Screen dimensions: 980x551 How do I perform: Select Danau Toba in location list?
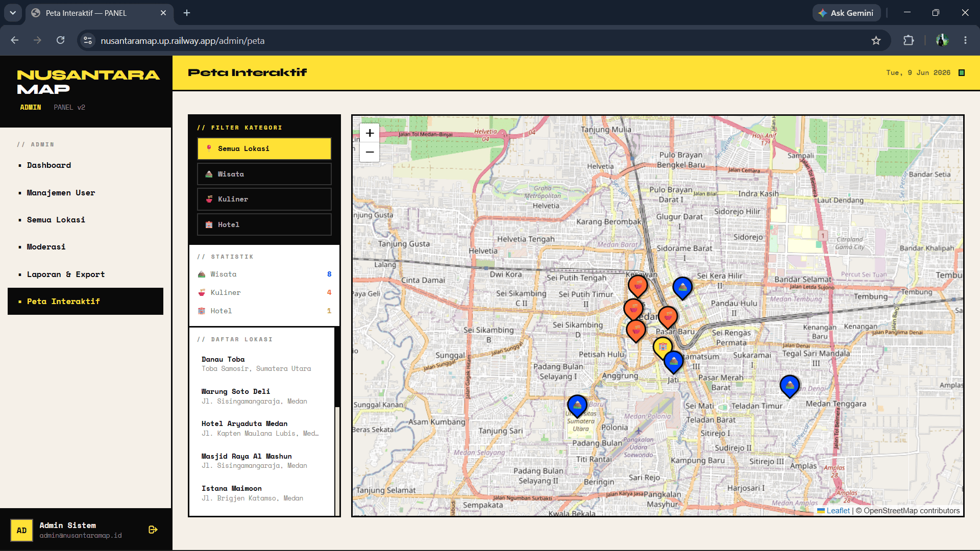point(262,364)
